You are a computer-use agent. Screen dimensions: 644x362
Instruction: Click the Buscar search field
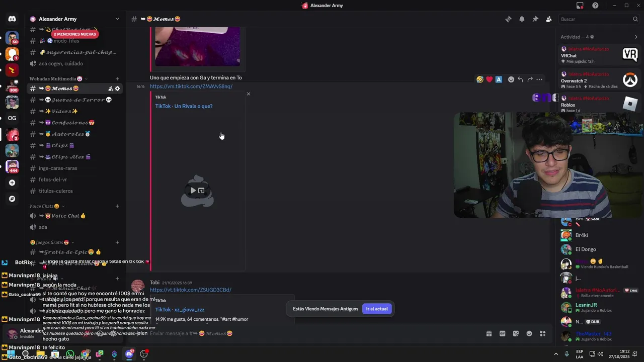[x=599, y=19]
